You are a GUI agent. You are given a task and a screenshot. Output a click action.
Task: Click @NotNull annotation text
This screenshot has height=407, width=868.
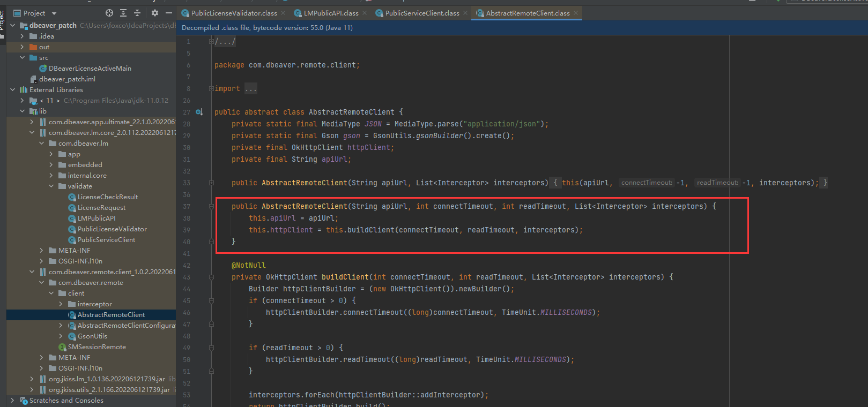pyautogui.click(x=249, y=265)
